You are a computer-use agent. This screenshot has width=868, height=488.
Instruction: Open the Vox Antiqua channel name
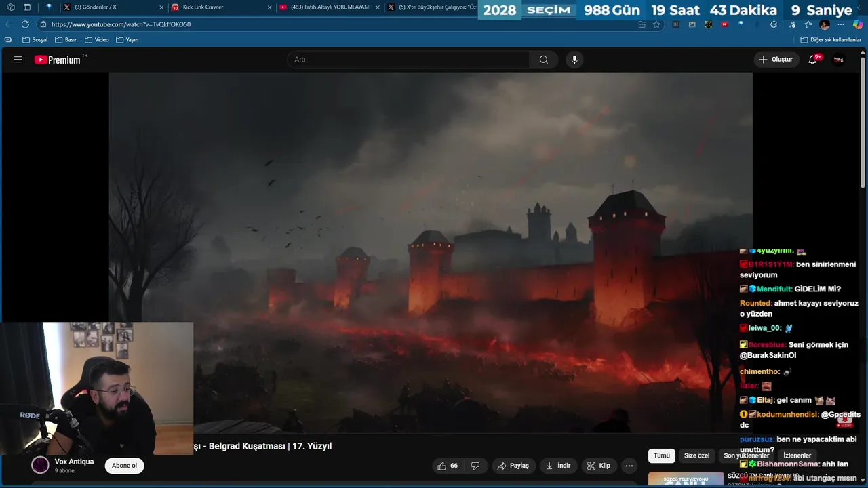74,462
